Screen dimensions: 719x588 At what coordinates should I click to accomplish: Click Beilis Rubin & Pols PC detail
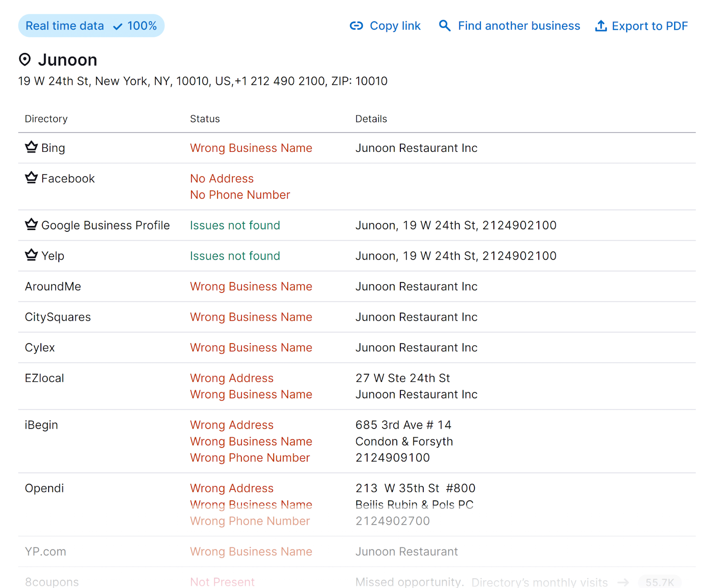coord(414,504)
